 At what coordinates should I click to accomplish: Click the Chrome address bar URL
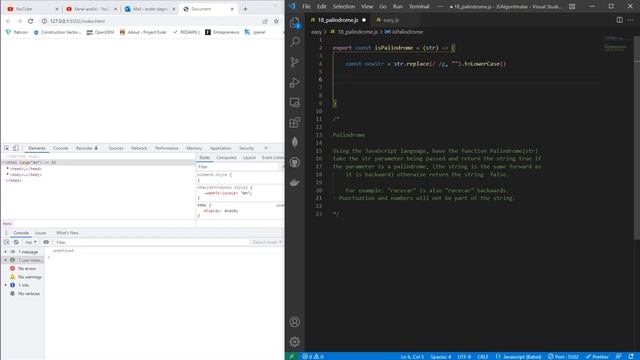pyautogui.click(x=78, y=21)
